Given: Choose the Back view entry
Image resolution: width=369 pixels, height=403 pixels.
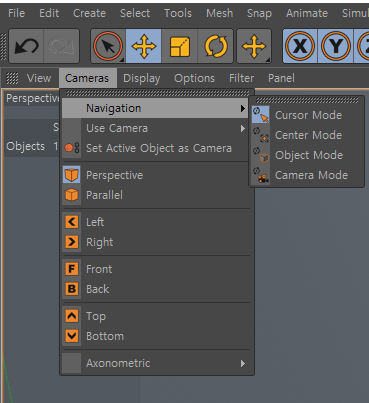Looking at the screenshot, I should point(97,289).
